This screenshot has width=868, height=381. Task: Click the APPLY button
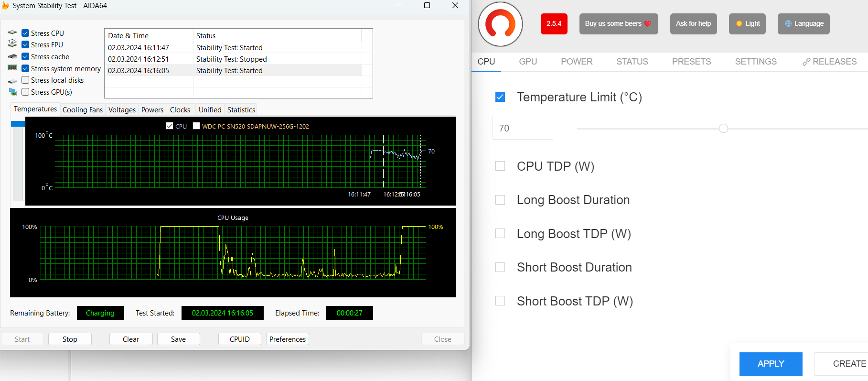(771, 364)
